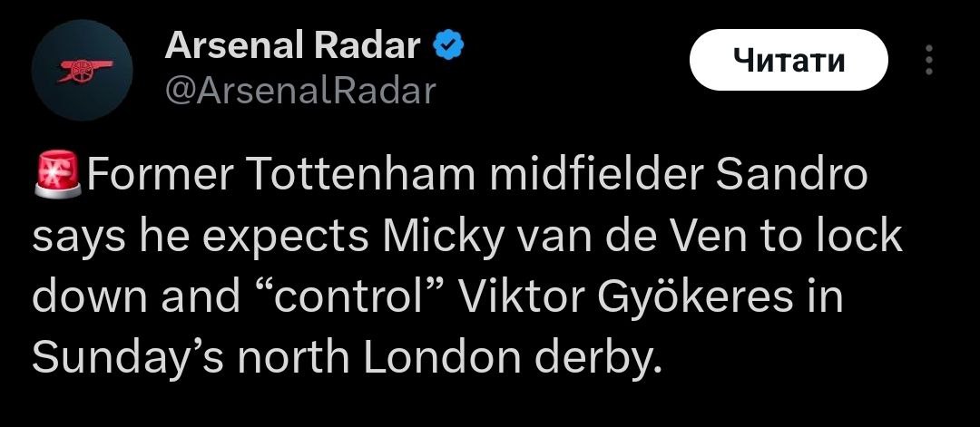The width and height of the screenshot is (980, 427).
Task: Open the Arsenal Radar profile avatar
Action: 83,69
